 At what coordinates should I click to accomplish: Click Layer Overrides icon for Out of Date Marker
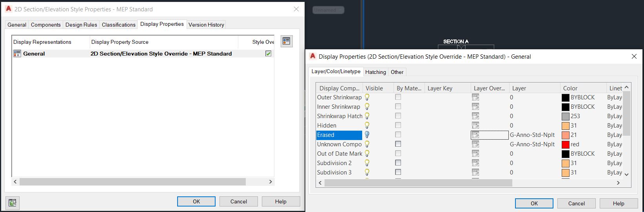click(475, 154)
